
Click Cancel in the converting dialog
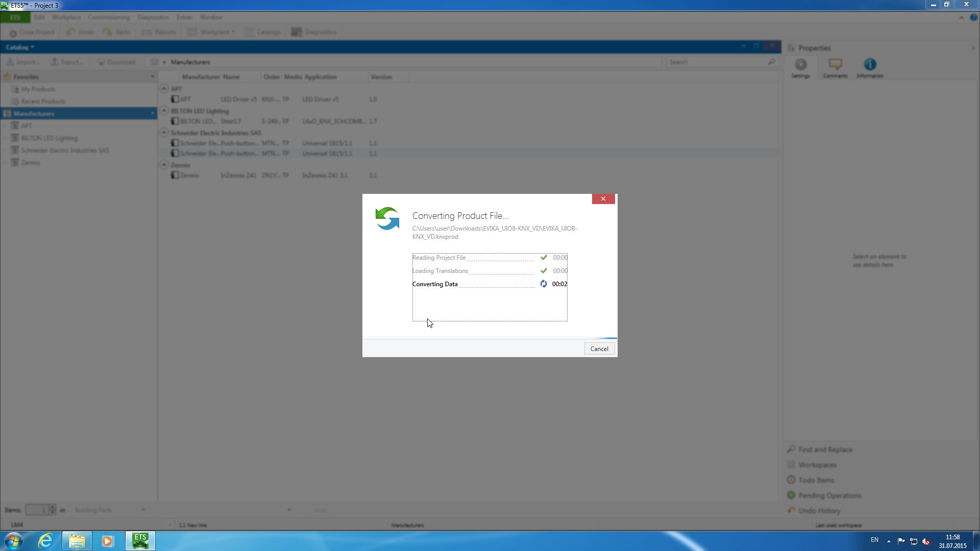tap(599, 349)
